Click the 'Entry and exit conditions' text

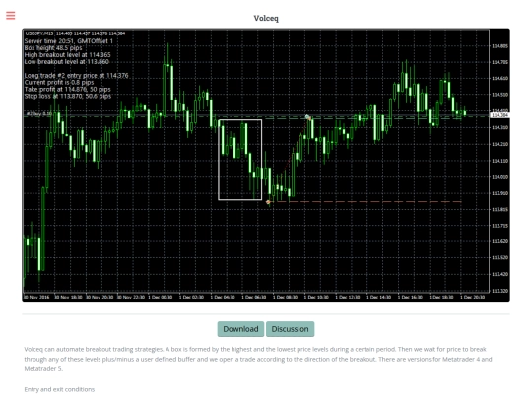pyautogui.click(x=59, y=389)
